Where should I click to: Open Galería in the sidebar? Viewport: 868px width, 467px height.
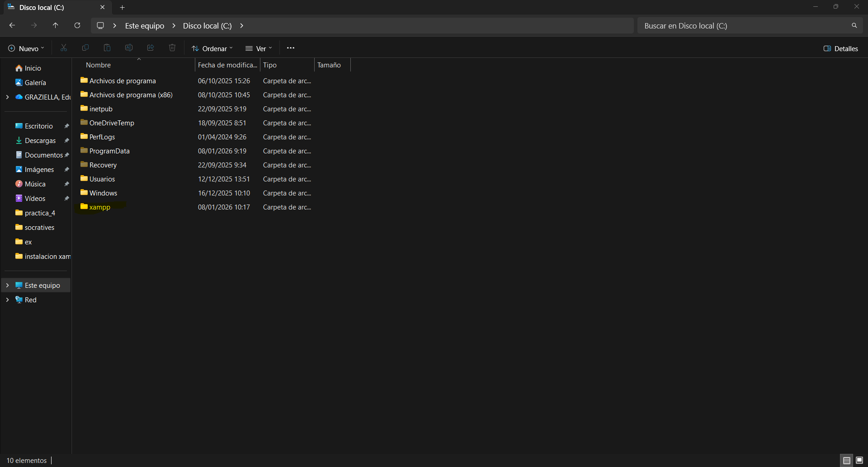[35, 83]
